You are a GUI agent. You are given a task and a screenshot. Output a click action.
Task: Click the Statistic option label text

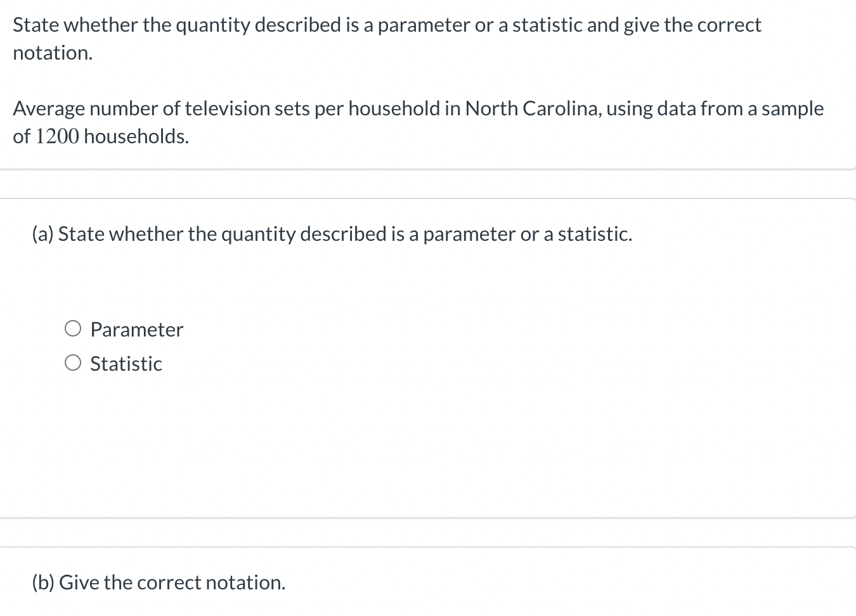[x=126, y=363]
